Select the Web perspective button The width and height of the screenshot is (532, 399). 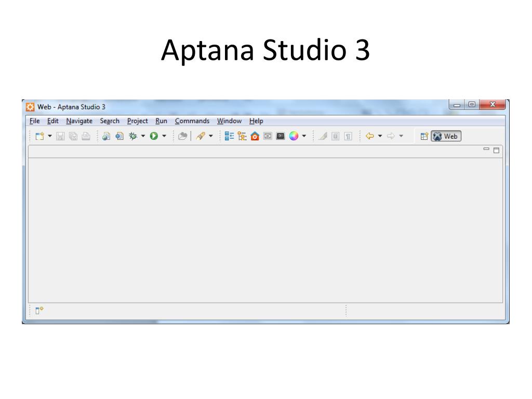pyautogui.click(x=446, y=136)
